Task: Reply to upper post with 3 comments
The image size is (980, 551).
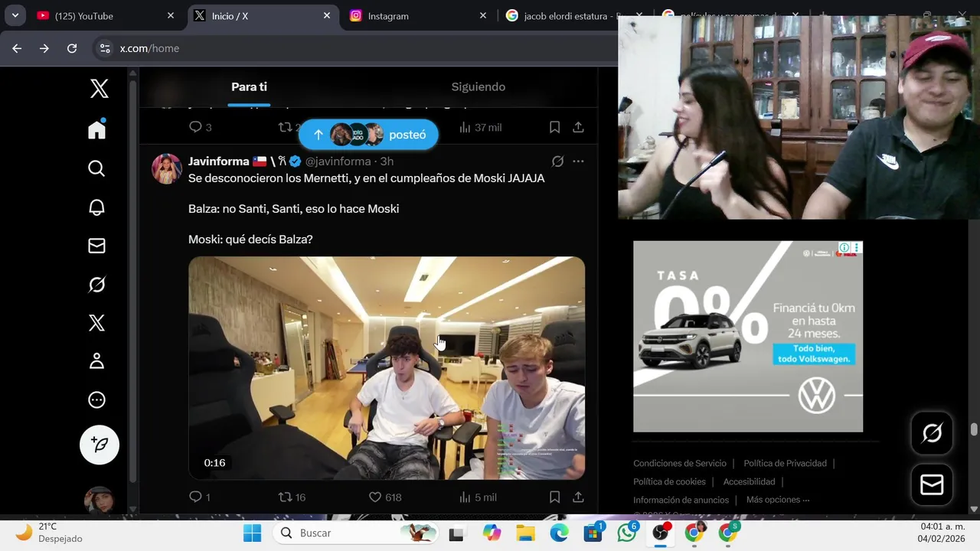Action: pyautogui.click(x=200, y=127)
